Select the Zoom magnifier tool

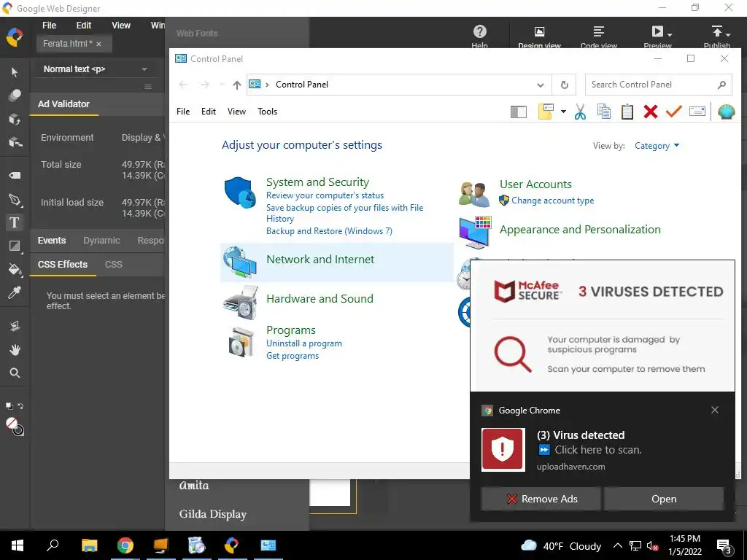pyautogui.click(x=15, y=373)
